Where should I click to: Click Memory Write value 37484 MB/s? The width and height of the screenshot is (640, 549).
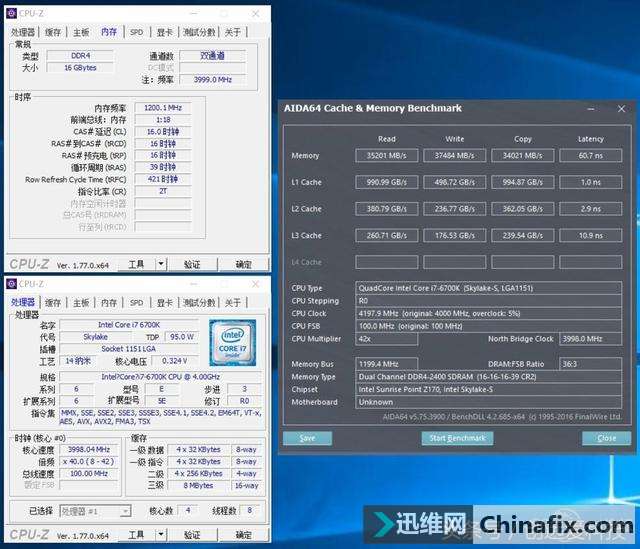point(455,156)
